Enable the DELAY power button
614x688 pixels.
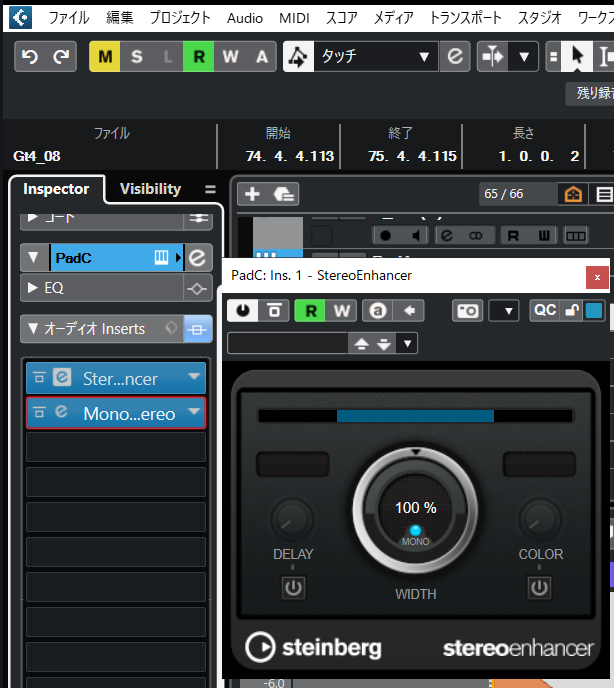293,587
